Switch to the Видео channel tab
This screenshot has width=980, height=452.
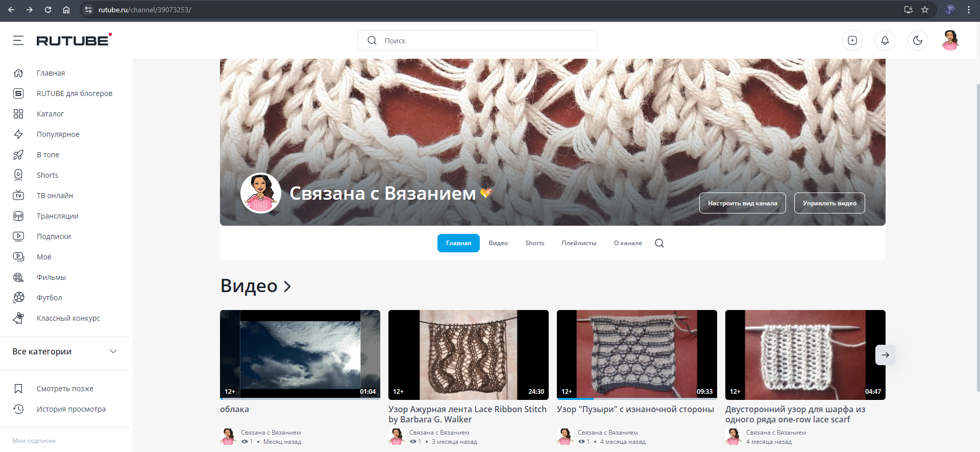(x=498, y=243)
